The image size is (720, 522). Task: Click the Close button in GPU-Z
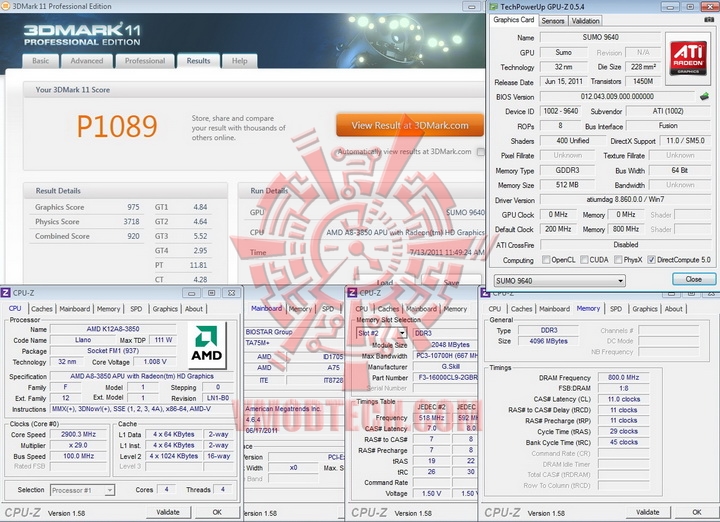pyautogui.click(x=693, y=279)
